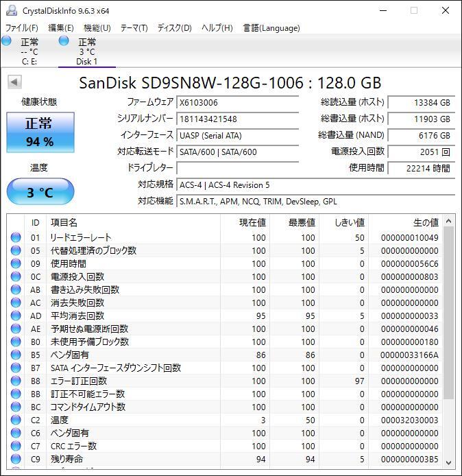Click status orb for 09 使用時間 row
462x476 pixels.
16,263
